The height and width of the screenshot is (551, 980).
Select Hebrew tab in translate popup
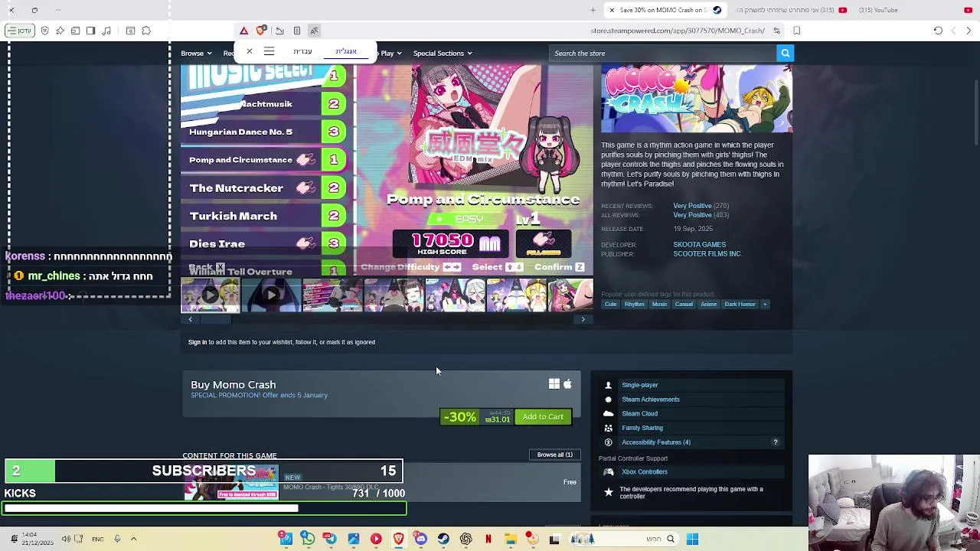pos(302,51)
